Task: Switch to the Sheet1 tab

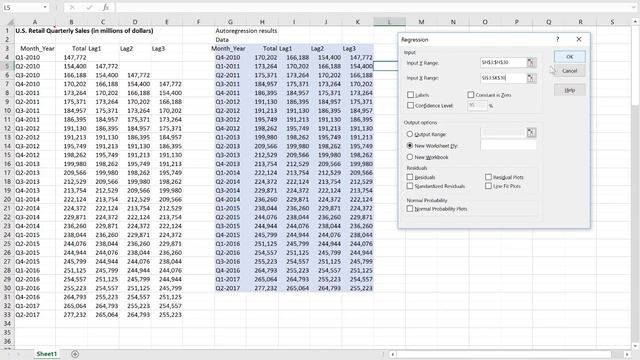Action: 47,354
